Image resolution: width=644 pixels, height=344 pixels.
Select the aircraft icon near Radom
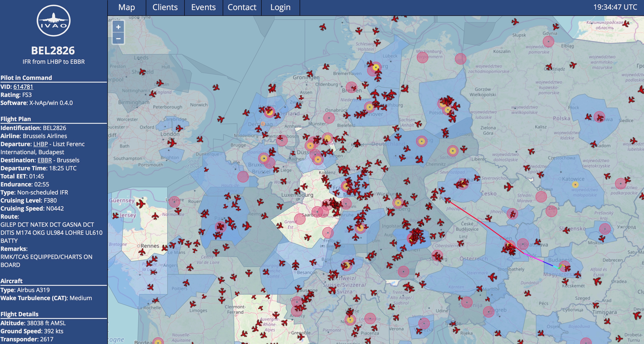[x=594, y=144]
